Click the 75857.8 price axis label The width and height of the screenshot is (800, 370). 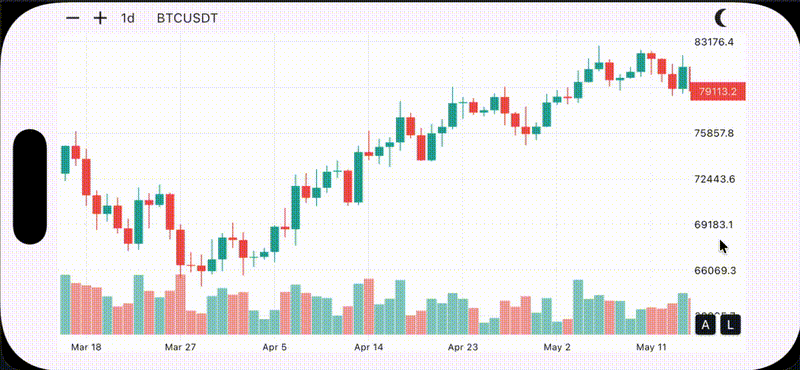(714, 133)
